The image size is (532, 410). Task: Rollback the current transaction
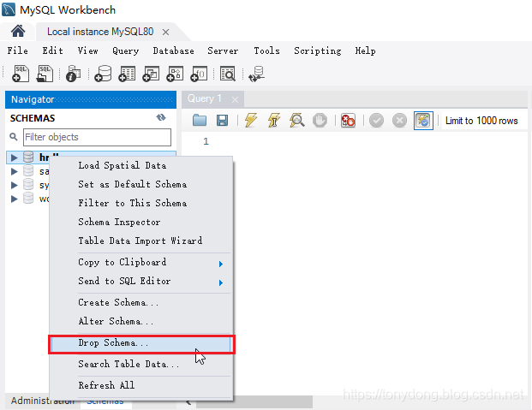(400, 121)
